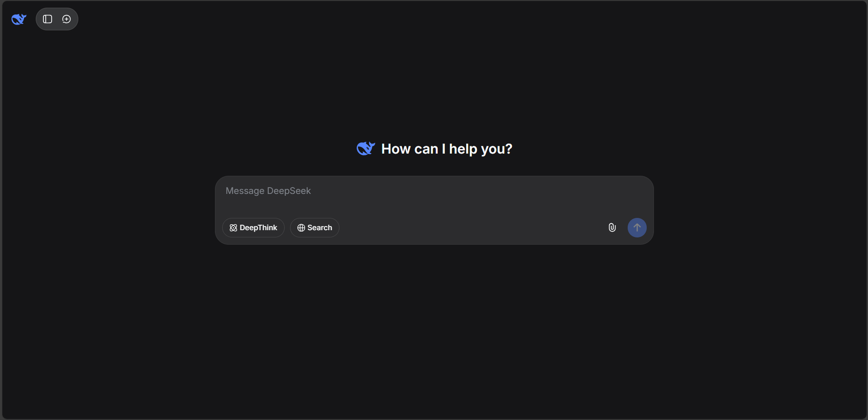The height and width of the screenshot is (420, 868).
Task: Enable DeepThink mode
Action: click(x=253, y=227)
